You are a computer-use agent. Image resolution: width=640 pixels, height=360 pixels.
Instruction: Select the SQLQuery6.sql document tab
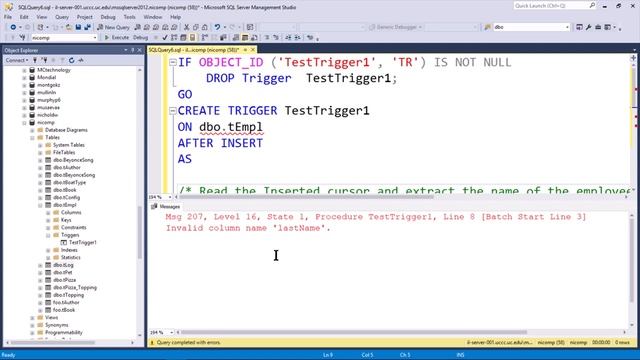click(194, 50)
